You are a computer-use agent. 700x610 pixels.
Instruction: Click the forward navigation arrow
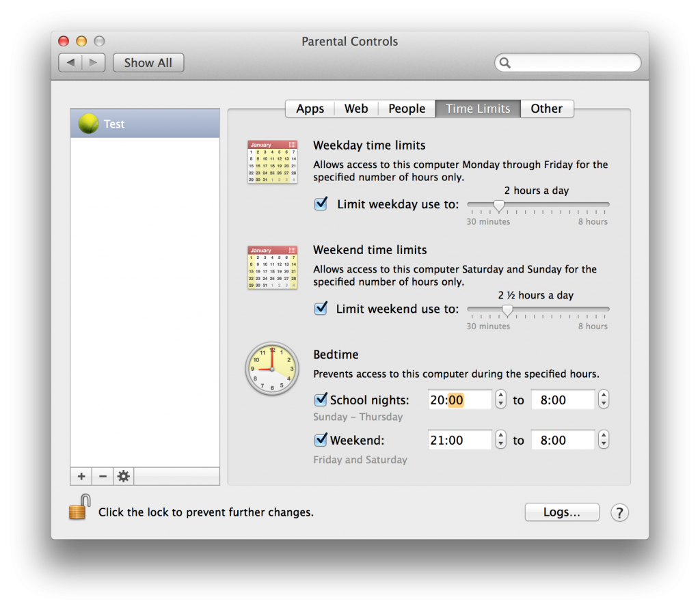93,62
